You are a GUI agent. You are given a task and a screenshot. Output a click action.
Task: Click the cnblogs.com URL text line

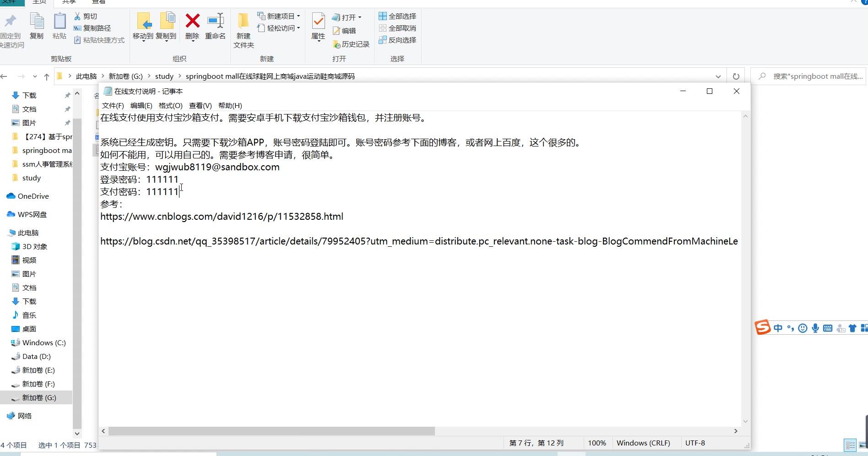point(222,217)
